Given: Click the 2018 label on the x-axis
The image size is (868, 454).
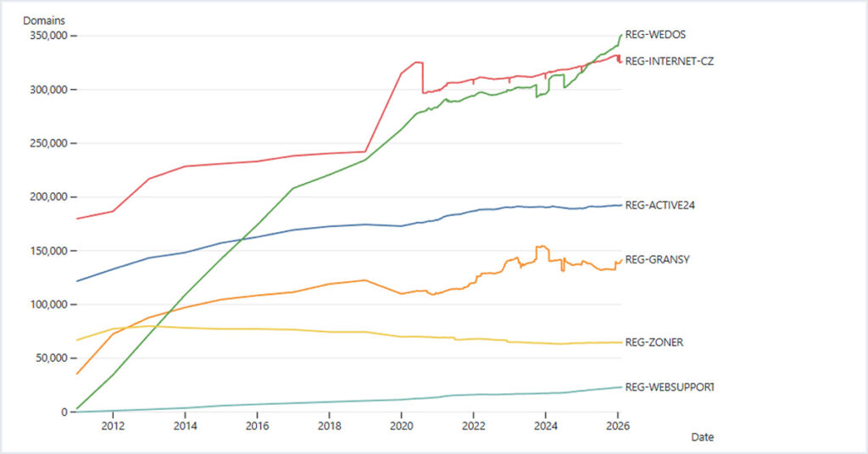Looking at the screenshot, I should [329, 425].
